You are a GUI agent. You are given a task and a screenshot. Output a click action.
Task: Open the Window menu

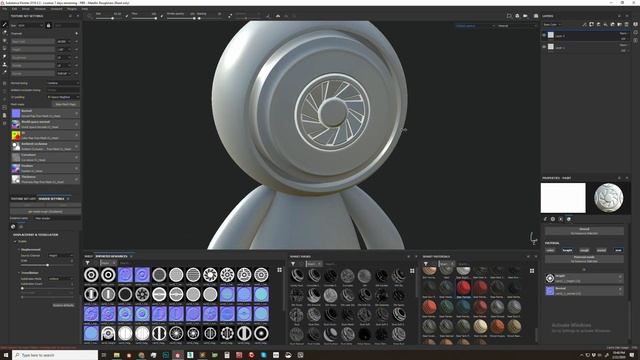tap(40, 9)
